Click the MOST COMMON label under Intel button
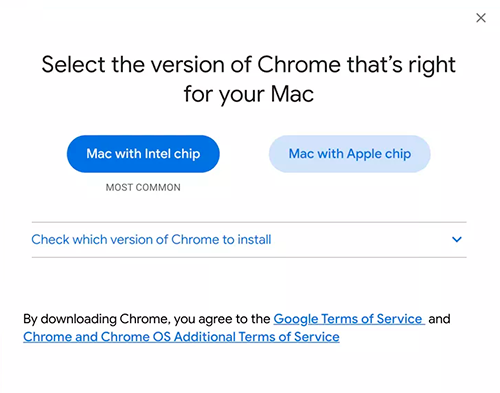Screen dimensions: 500x393 point(143,188)
